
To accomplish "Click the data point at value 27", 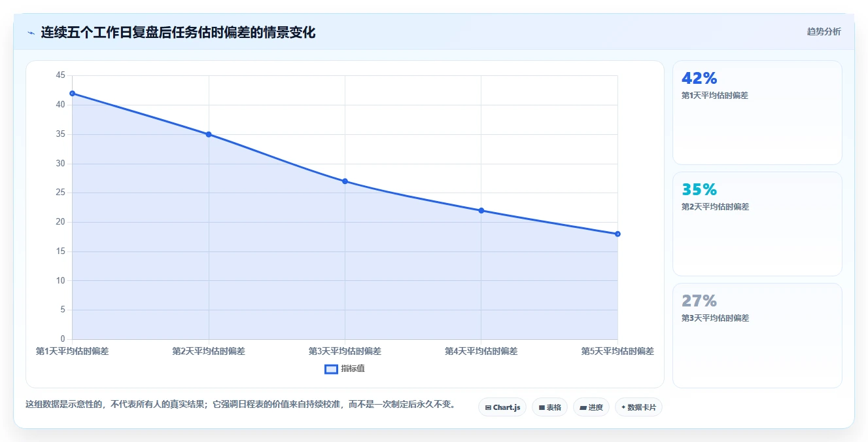I will (345, 181).
